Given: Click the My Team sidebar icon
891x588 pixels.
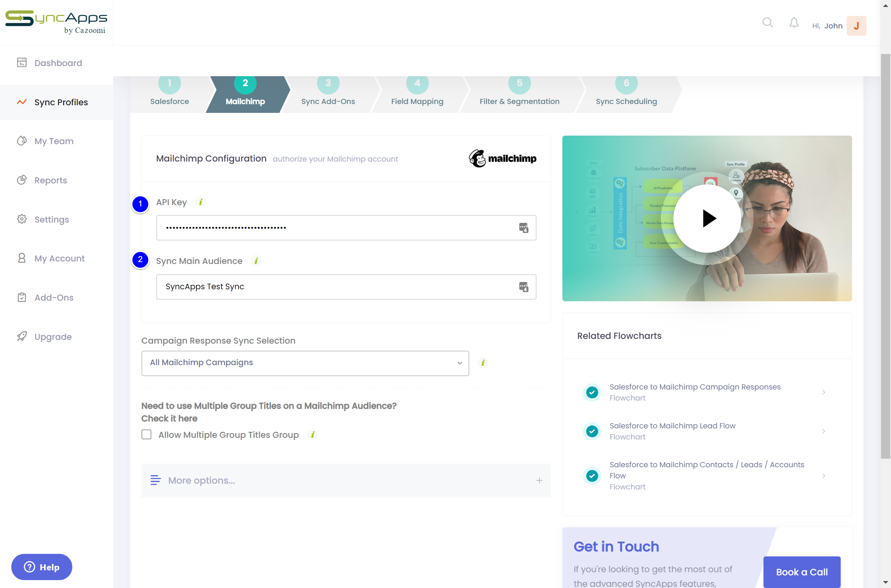Looking at the screenshot, I should (x=22, y=141).
